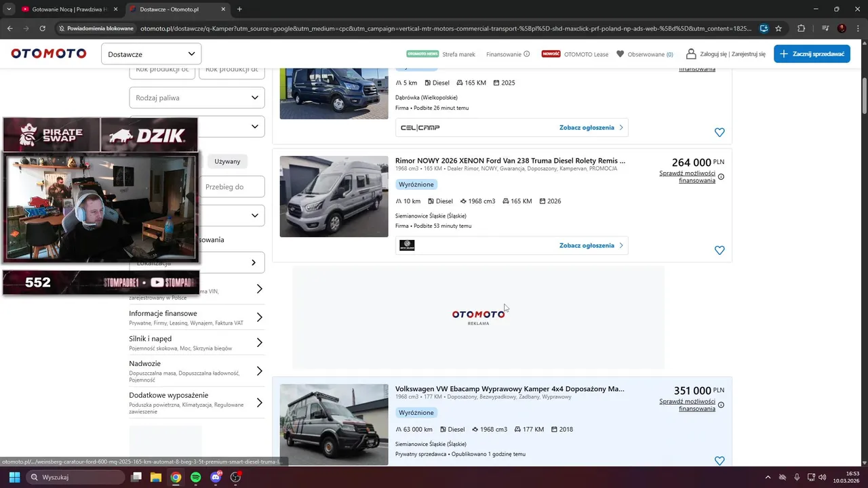Open the tab search dropdown arrow
Viewport: 868px width, 488px height.
9,9
